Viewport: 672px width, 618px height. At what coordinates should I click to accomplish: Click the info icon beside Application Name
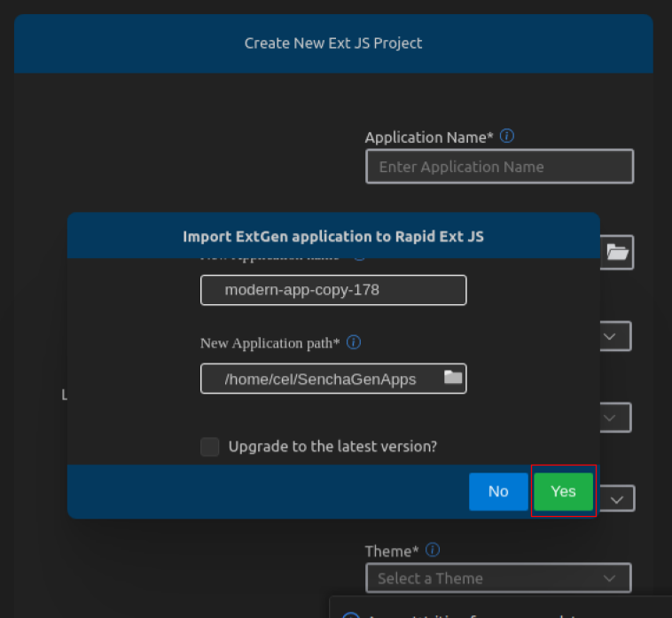(x=507, y=137)
